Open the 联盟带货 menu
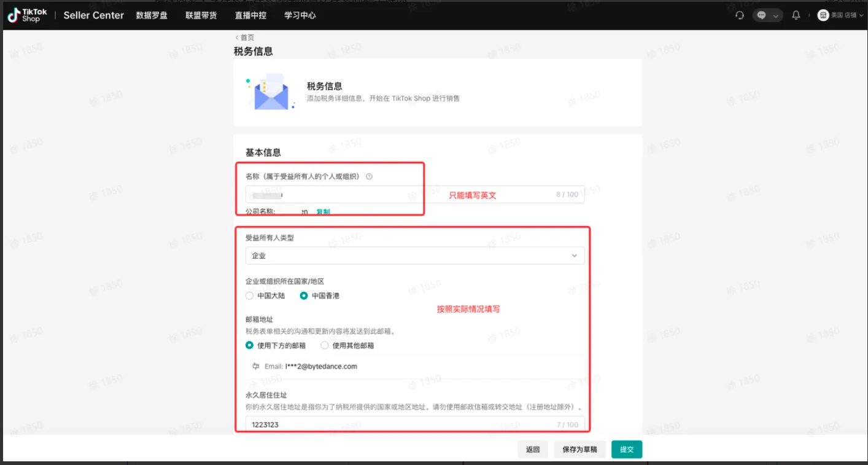The height and width of the screenshot is (465, 868). (201, 15)
